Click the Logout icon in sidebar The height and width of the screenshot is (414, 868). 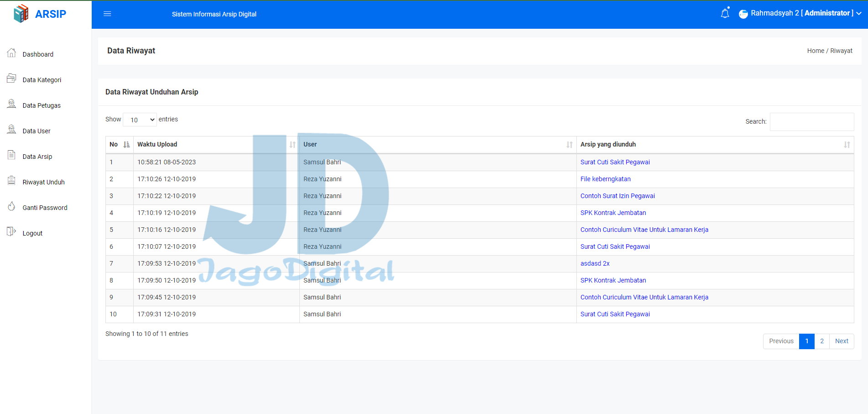point(12,232)
